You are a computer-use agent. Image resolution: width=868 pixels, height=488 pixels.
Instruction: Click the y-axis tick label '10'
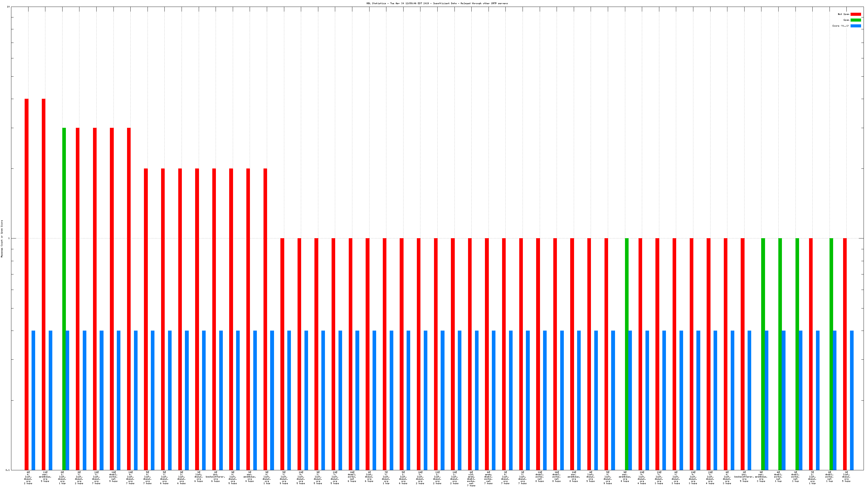coord(8,7)
